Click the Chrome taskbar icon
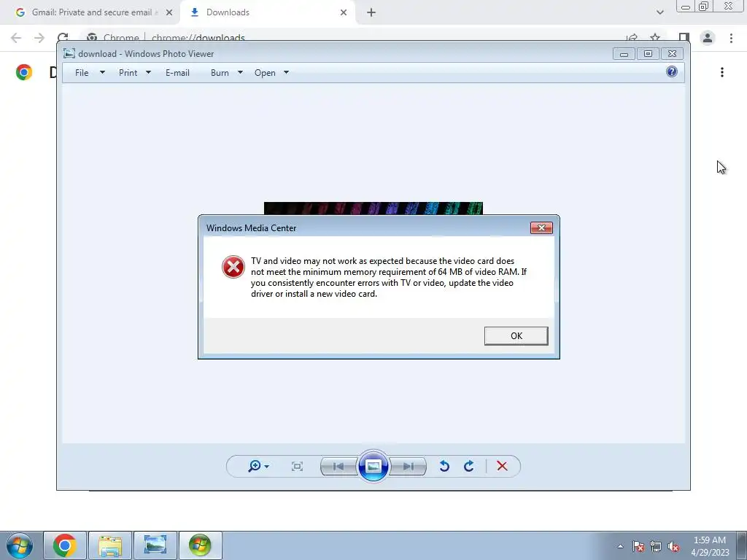This screenshot has width=747, height=560. pyautogui.click(x=65, y=545)
